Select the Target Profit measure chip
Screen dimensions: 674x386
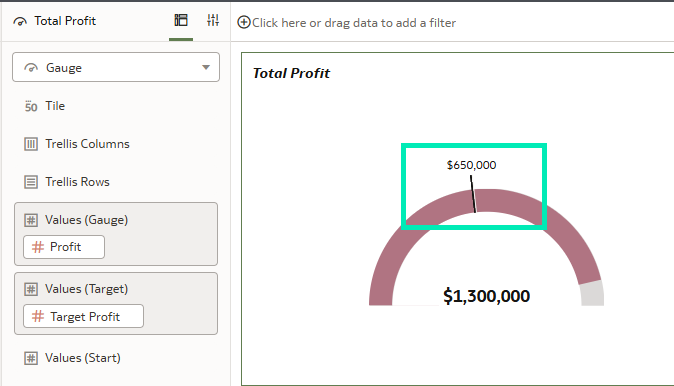(x=83, y=316)
